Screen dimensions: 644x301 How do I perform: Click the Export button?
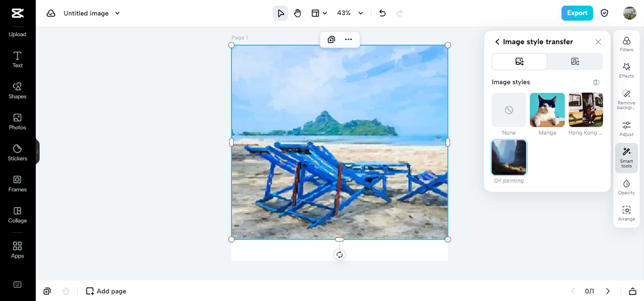pos(577,13)
